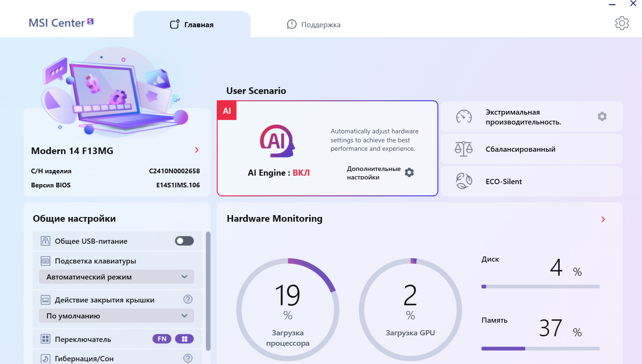This screenshot has width=642, height=364.
Task: Close the MSI Center window
Action: [633, 3]
